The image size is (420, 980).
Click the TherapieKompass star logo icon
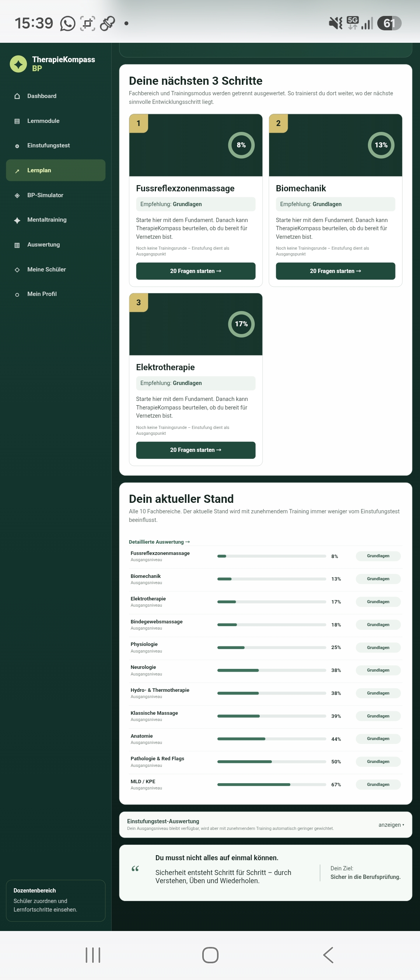pos(18,64)
